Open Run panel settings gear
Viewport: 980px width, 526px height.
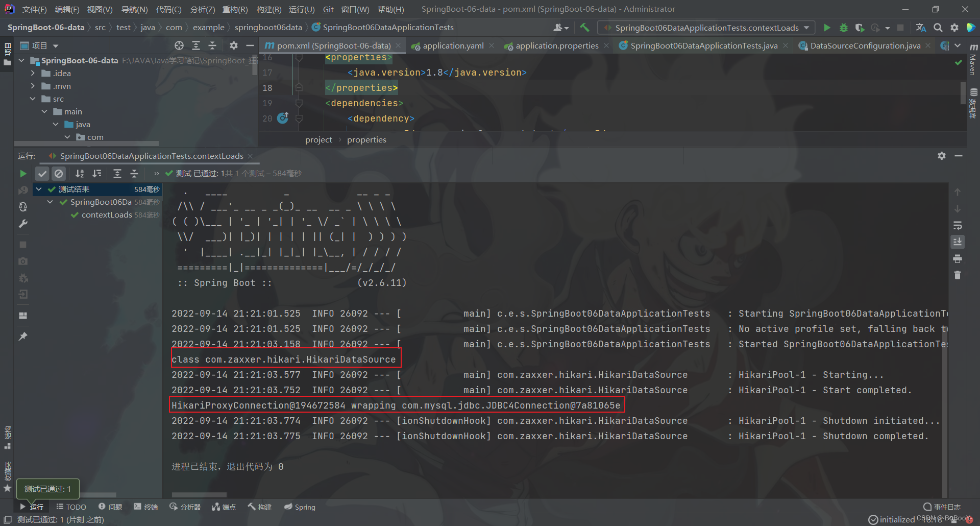click(x=942, y=156)
